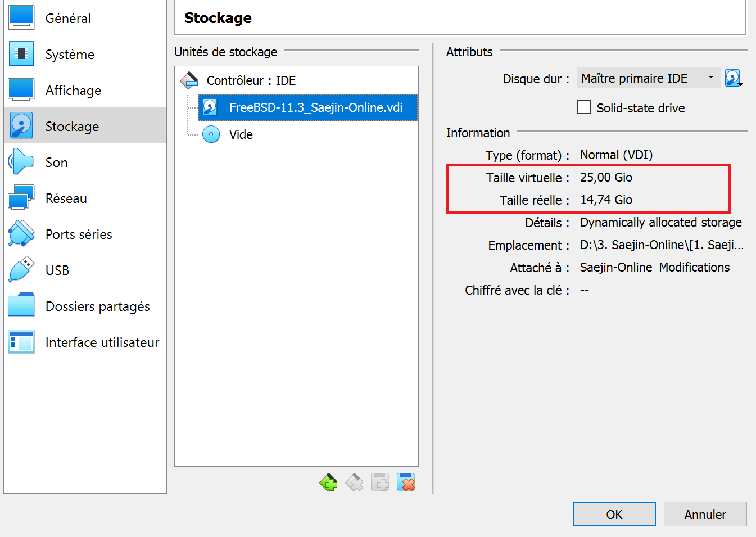Click the Saejin-Online_Modifications attached-to value
Viewport: 756px width, 537px height.
point(655,267)
